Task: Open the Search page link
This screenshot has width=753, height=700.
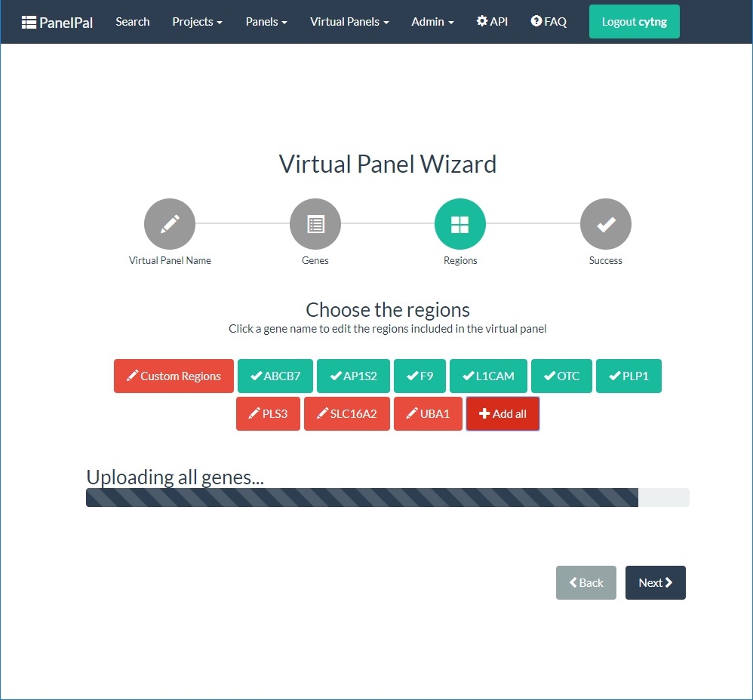Action: point(133,22)
